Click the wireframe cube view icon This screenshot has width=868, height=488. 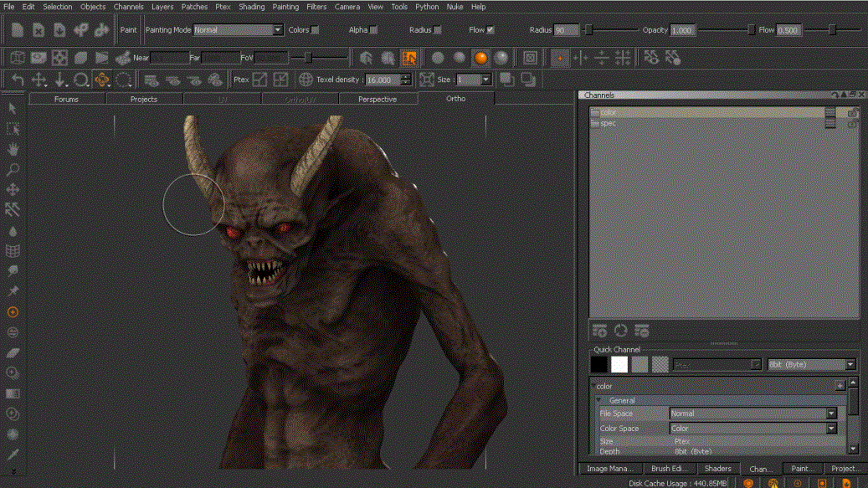[18, 58]
